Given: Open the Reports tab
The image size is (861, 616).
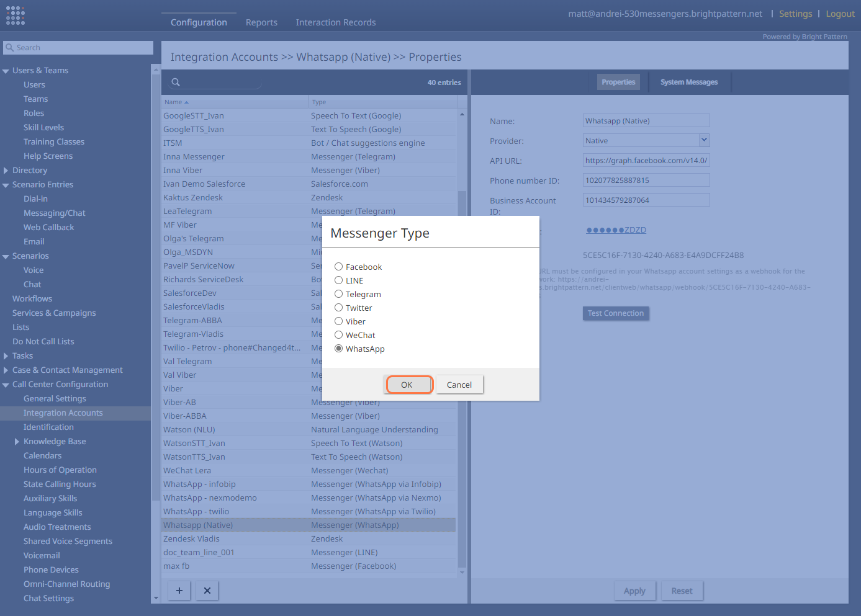Looking at the screenshot, I should (261, 22).
